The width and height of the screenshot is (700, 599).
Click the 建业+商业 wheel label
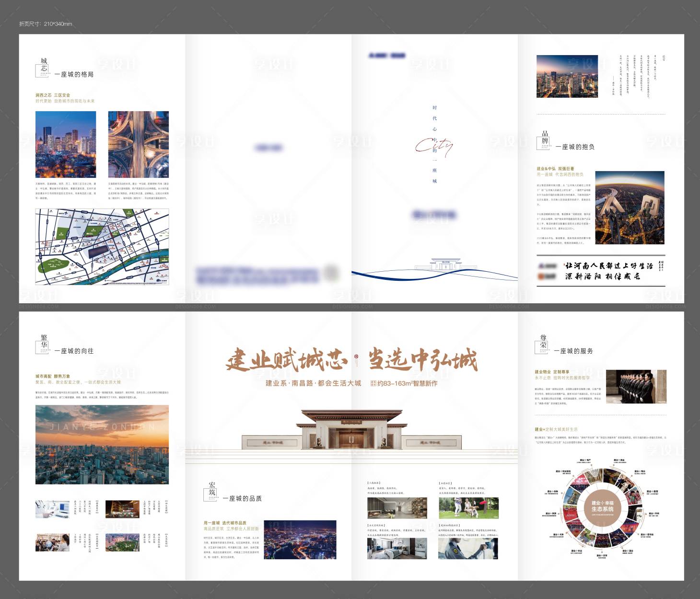click(x=619, y=460)
